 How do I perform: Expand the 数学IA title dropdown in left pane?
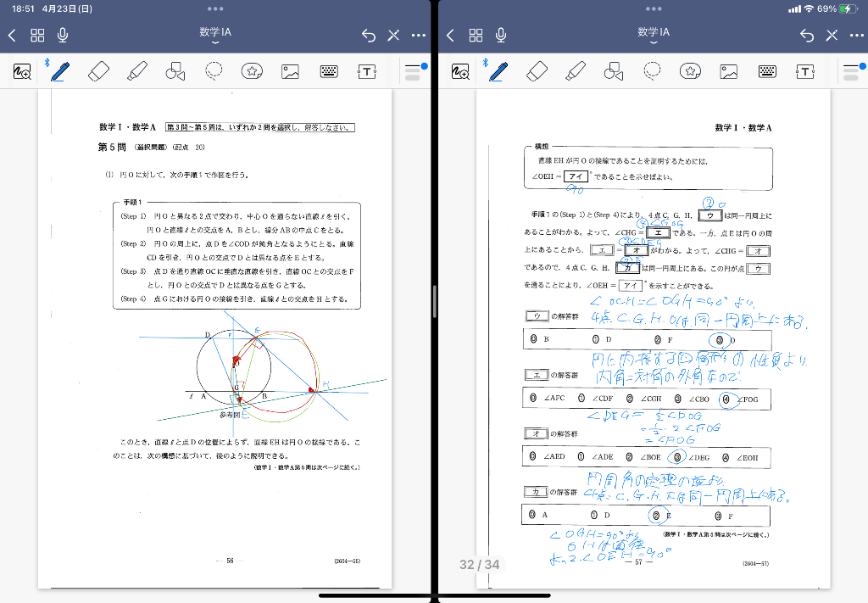tap(215, 36)
